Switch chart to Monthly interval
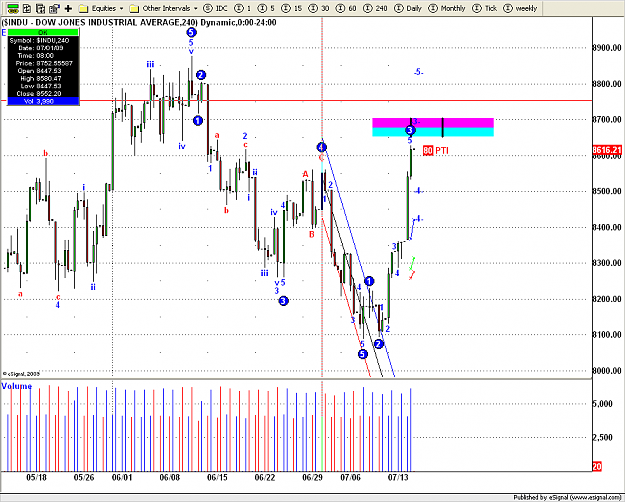This screenshot has height=502, width=625. coord(446,8)
